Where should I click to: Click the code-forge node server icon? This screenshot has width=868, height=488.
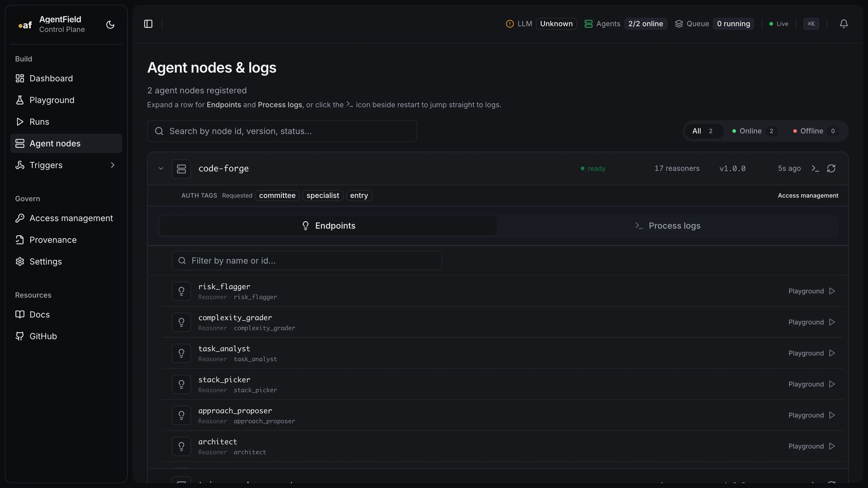[181, 169]
